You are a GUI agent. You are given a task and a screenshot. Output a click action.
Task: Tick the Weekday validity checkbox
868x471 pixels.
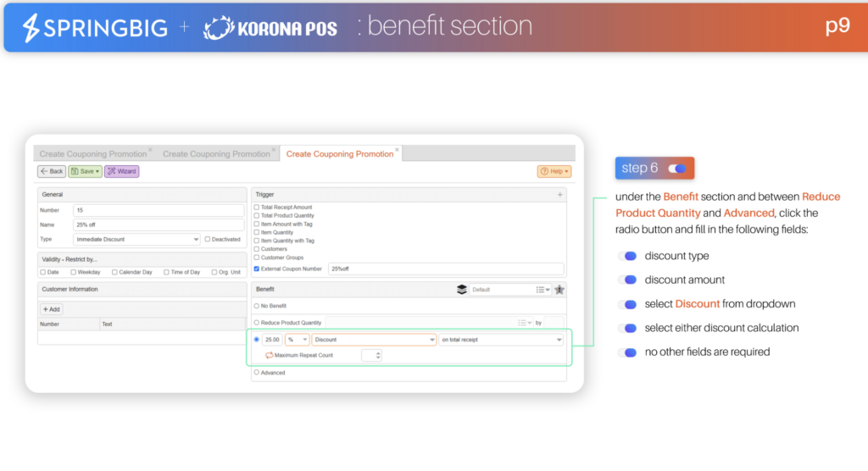(73, 272)
